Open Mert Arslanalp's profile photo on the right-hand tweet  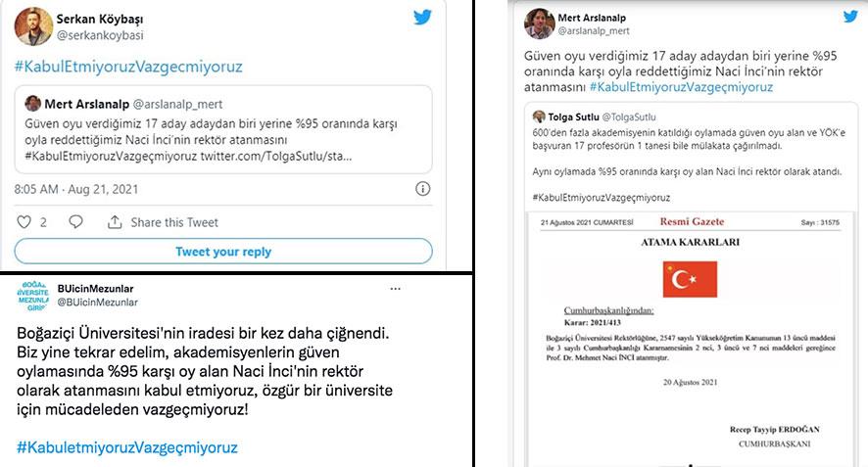(x=539, y=23)
